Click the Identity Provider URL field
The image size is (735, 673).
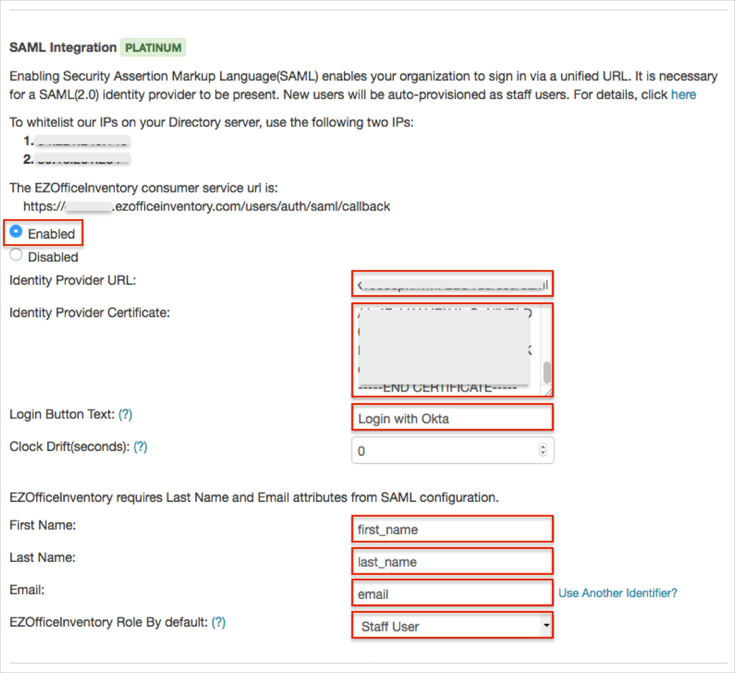[452, 283]
